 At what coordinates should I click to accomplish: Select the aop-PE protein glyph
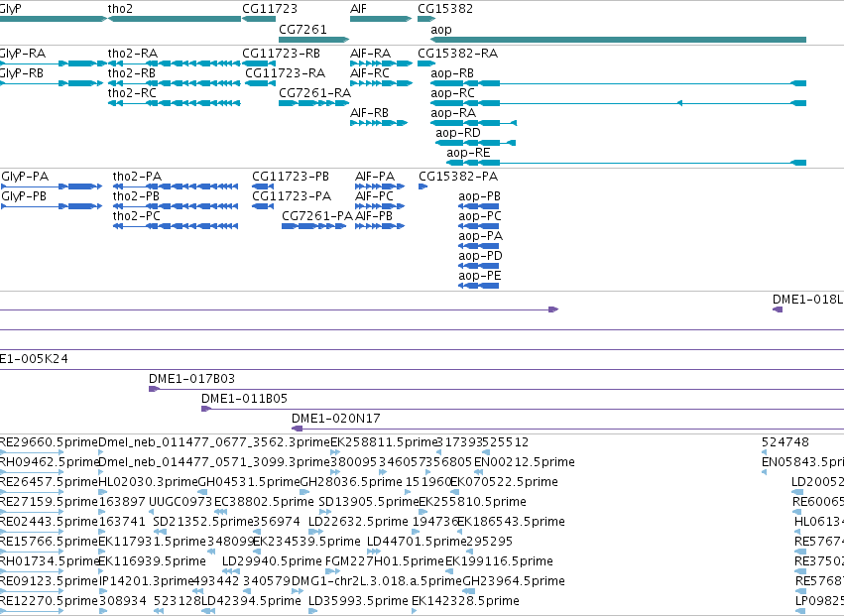click(478, 286)
